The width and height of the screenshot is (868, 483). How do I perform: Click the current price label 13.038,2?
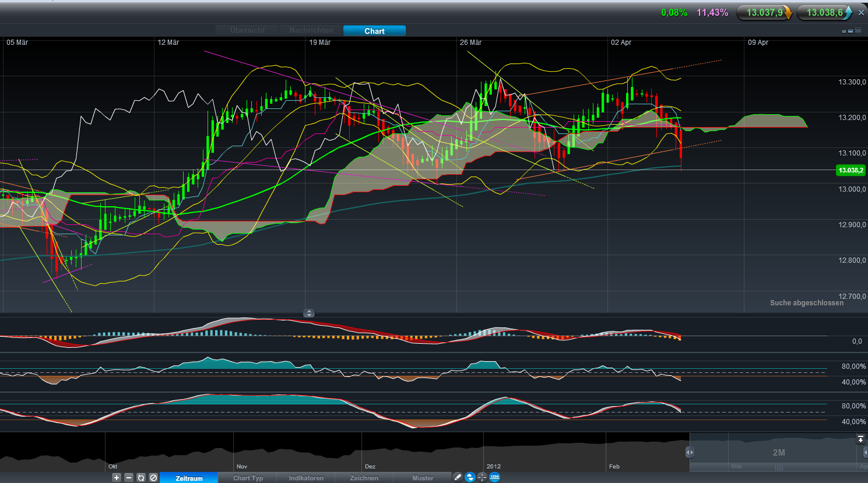pos(851,170)
